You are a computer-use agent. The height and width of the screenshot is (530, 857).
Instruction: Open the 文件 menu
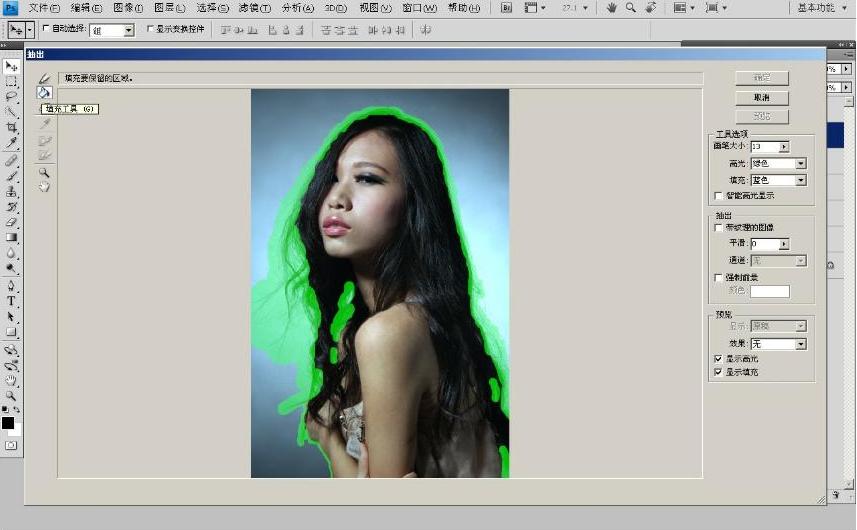44,8
